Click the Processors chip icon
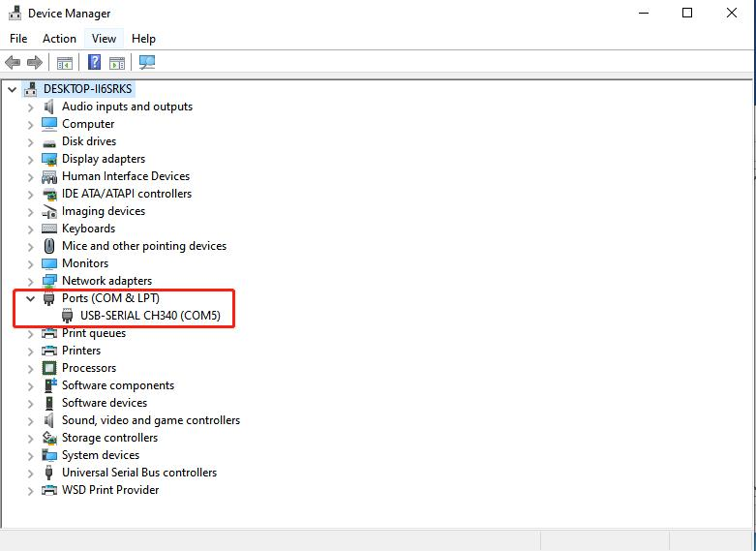 (x=49, y=368)
